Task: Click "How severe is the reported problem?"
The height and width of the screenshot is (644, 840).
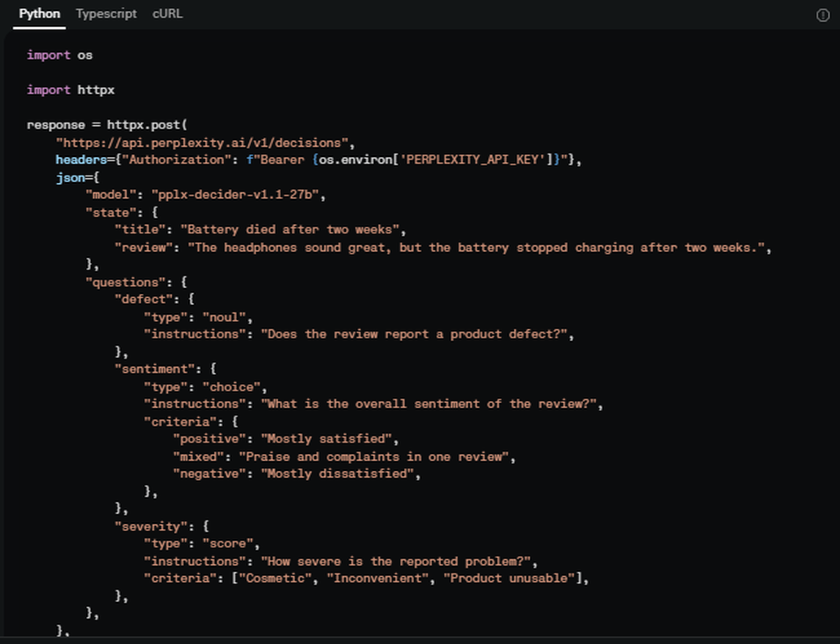Action: [396, 562]
